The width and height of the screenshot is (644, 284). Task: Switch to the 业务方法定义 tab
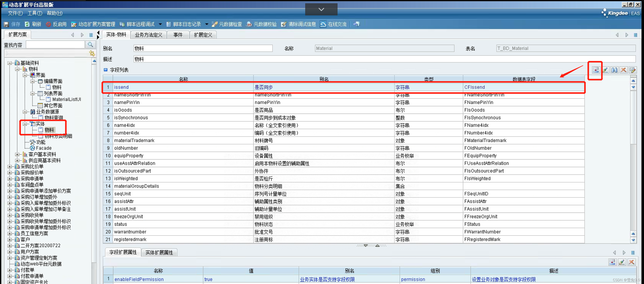pos(148,35)
